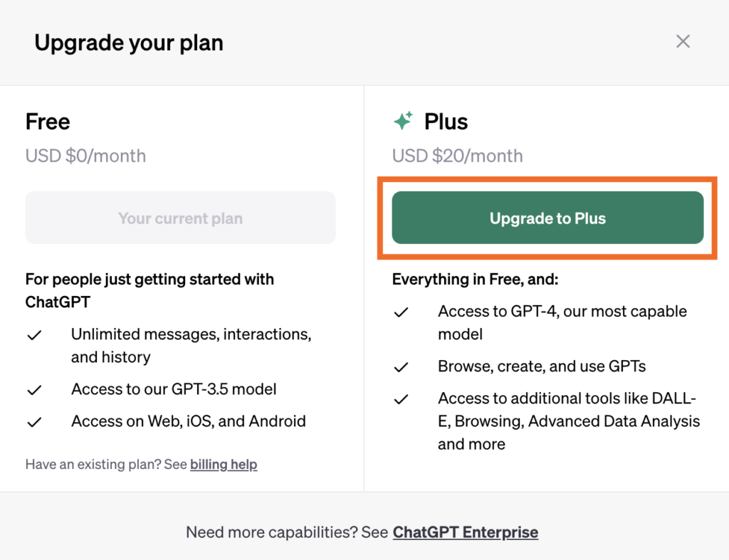This screenshot has width=729, height=560.
Task: Click checkmark beside Browse, create, use GPTs
Action: (401, 367)
